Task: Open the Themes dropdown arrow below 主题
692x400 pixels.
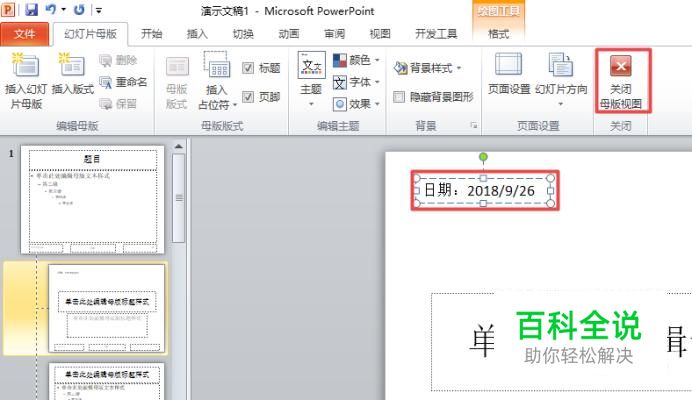Action: 311,104
